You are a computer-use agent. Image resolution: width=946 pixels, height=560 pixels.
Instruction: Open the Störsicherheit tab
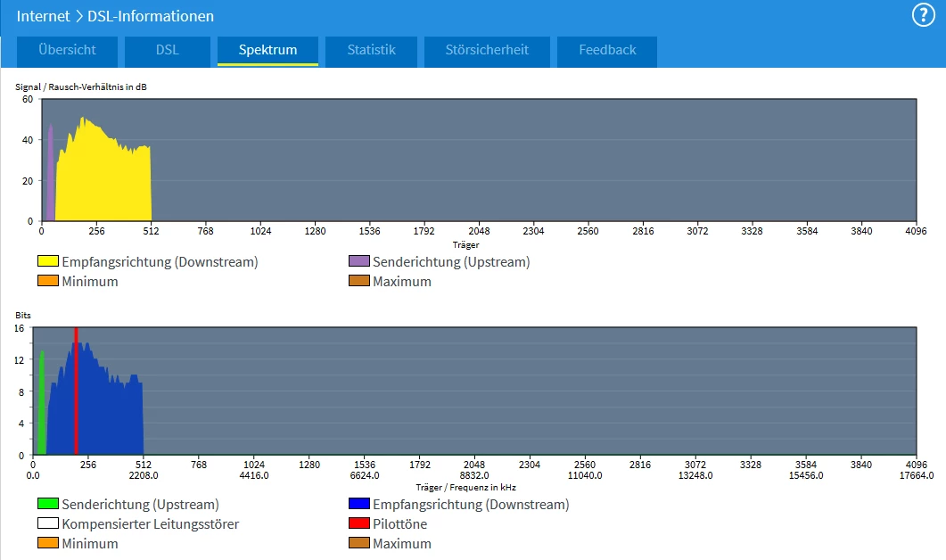[x=487, y=51]
